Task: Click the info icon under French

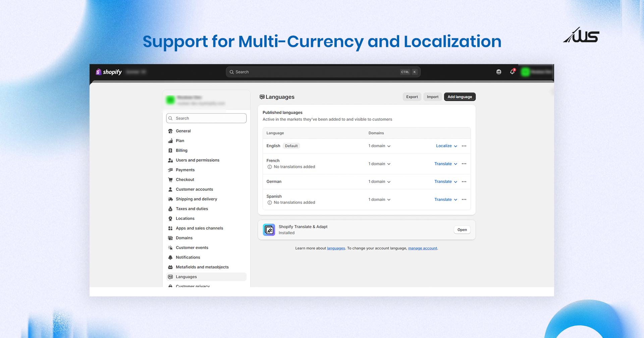Action: (x=270, y=167)
